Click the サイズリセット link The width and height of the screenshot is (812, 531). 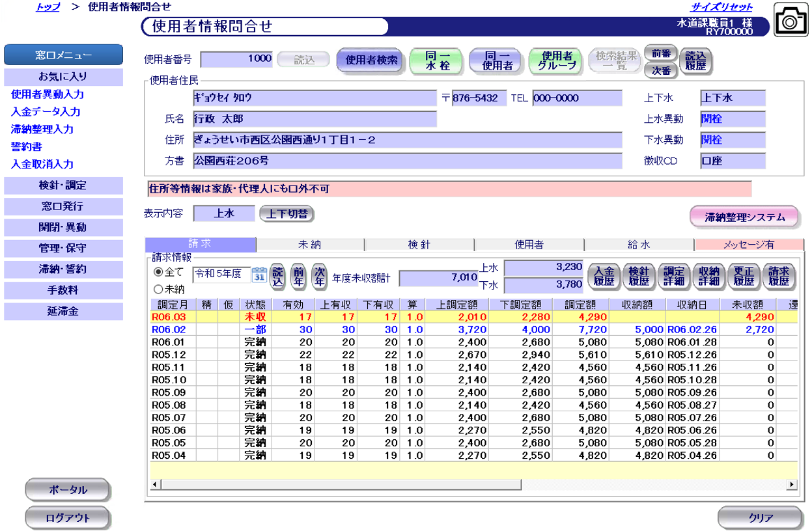[x=721, y=7]
